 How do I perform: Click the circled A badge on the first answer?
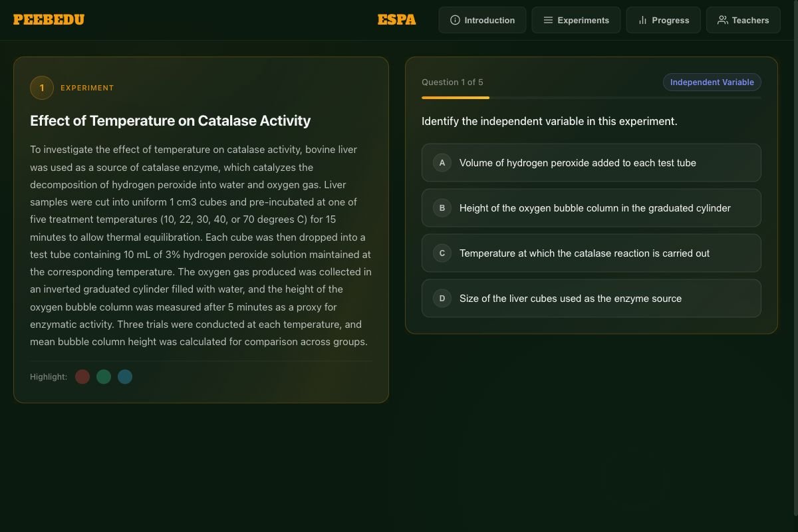[x=442, y=162]
